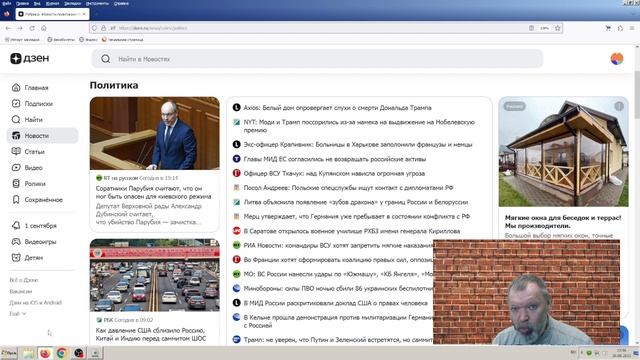The width and height of the screenshot is (640, 360).
Task: Open Сохранённое in the sidebar
Action: 43,200
